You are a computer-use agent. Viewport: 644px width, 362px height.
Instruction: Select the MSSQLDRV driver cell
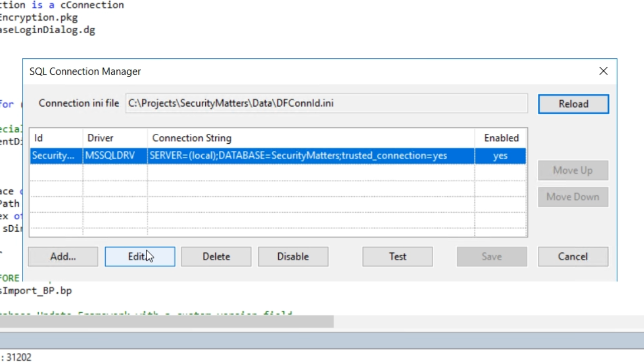tap(115, 156)
